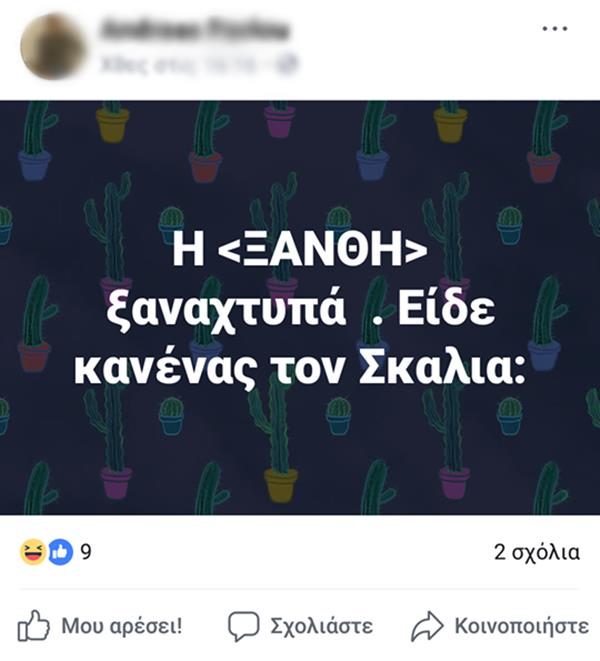
Task: Click the κανένας τον Σκαλια: text line
Action: 300,370
